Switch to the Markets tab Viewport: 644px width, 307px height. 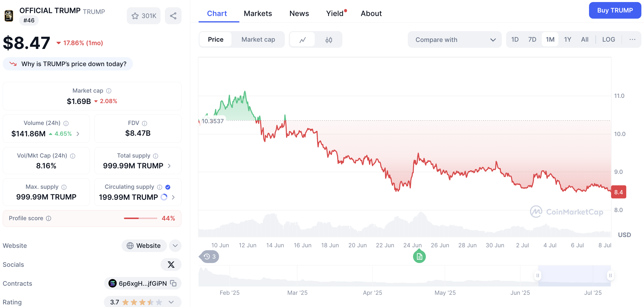(x=258, y=13)
